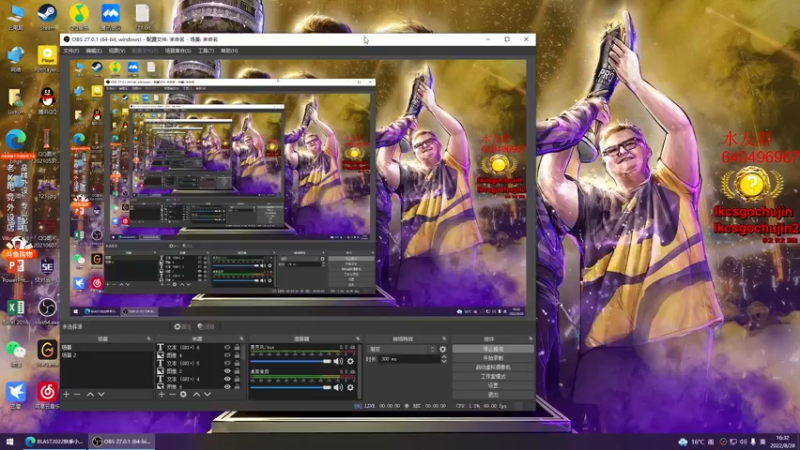Open the 场景集合(S) menu in OBS

[x=178, y=51]
